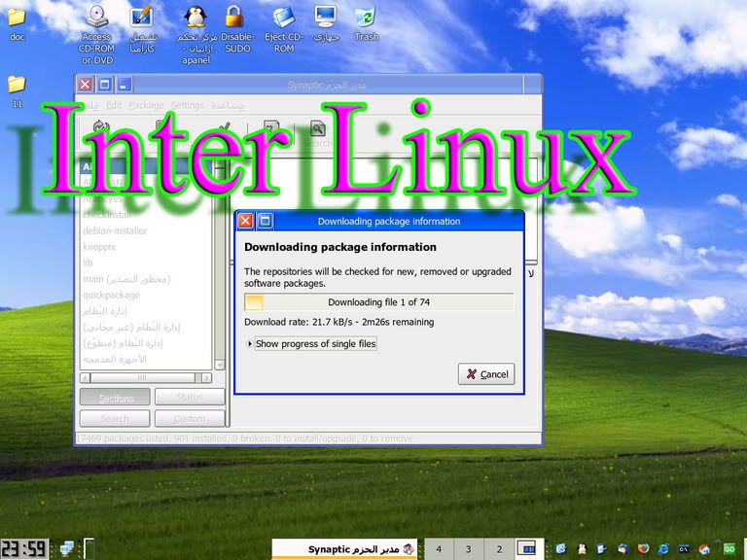This screenshot has width=747, height=560.
Task: Click the Reload icon in Synaptic toolbar
Action: 101,125
